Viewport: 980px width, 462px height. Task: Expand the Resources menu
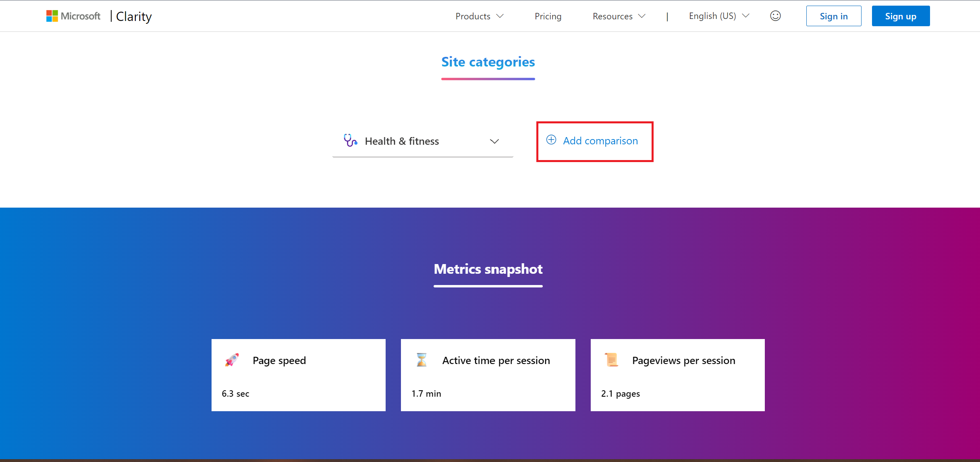[x=619, y=16]
